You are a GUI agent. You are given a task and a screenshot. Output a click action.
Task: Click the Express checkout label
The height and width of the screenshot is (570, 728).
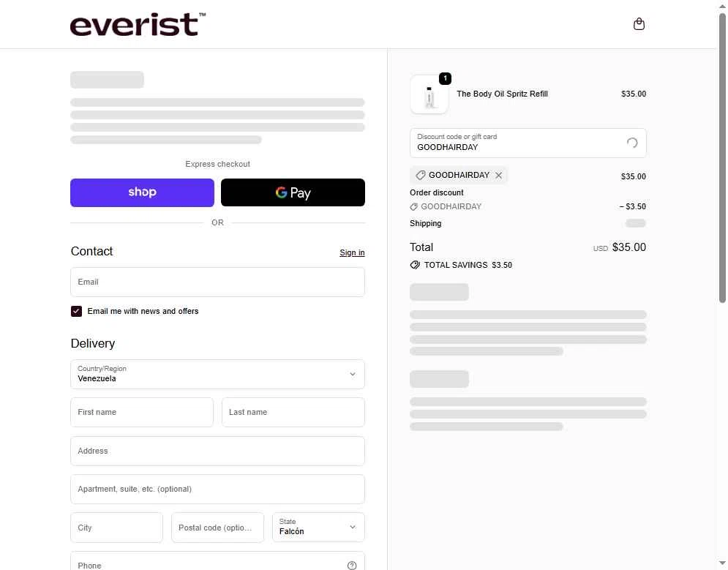coord(217,164)
